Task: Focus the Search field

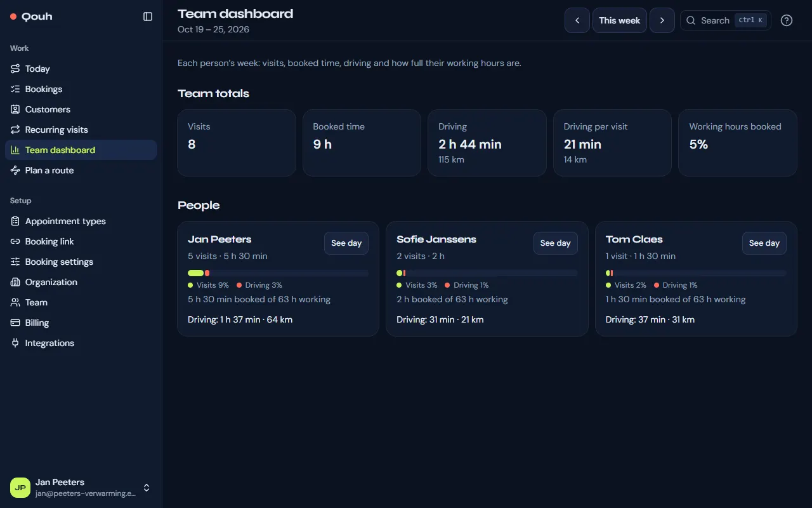Action: click(x=726, y=20)
